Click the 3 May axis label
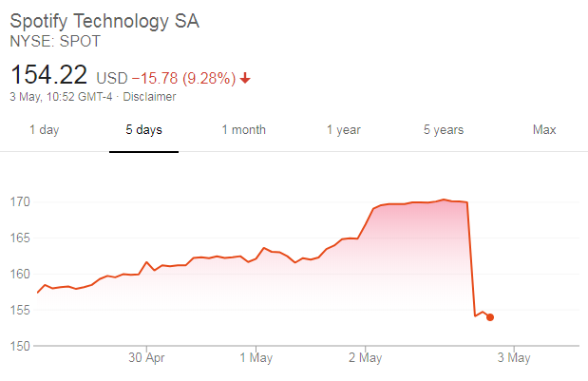The width and height of the screenshot is (588, 381). 514,358
